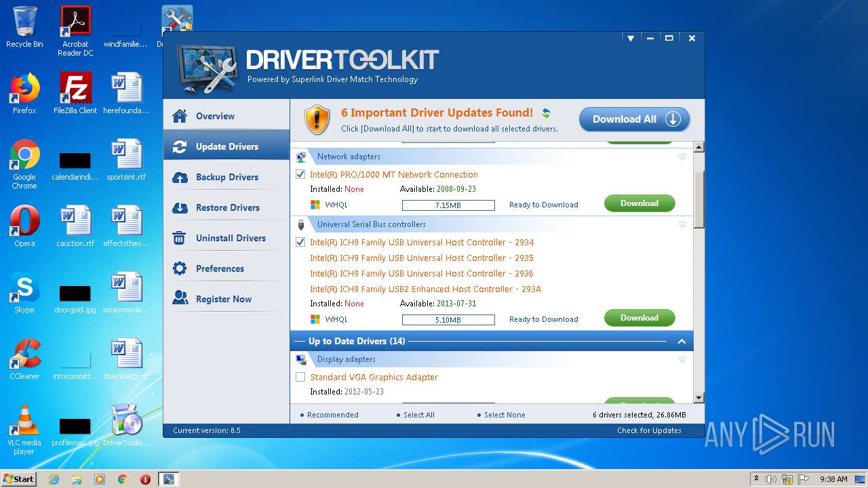Open the Overview home icon
Viewport: 868px width, 488px height.
coord(180,116)
